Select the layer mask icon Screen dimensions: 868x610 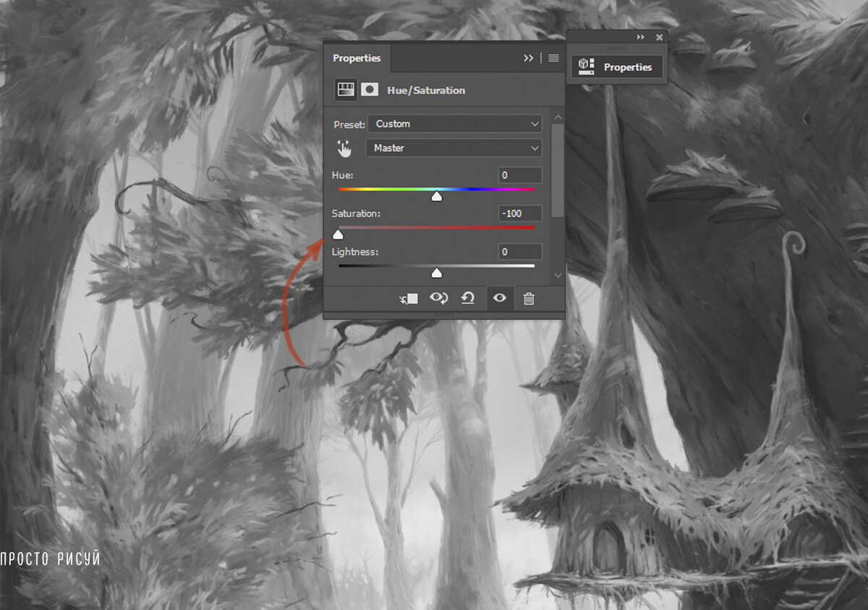coord(370,90)
